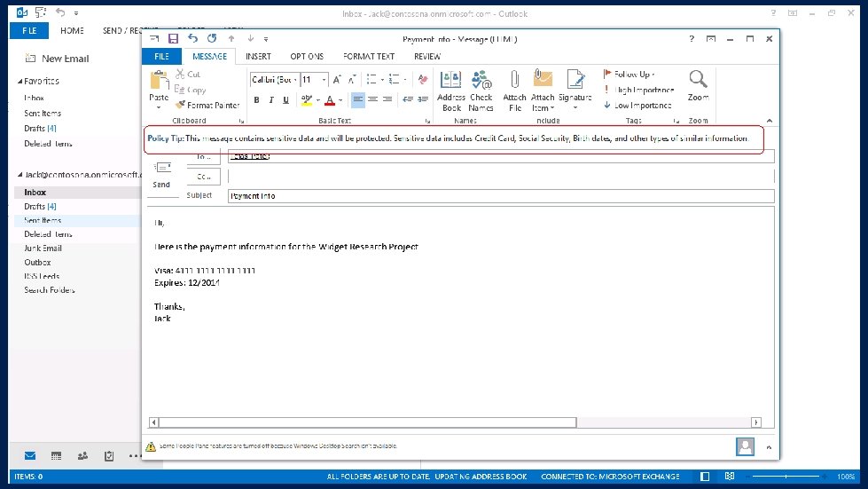The height and width of the screenshot is (489, 868).
Task: Open the Address Book
Action: coord(451,91)
